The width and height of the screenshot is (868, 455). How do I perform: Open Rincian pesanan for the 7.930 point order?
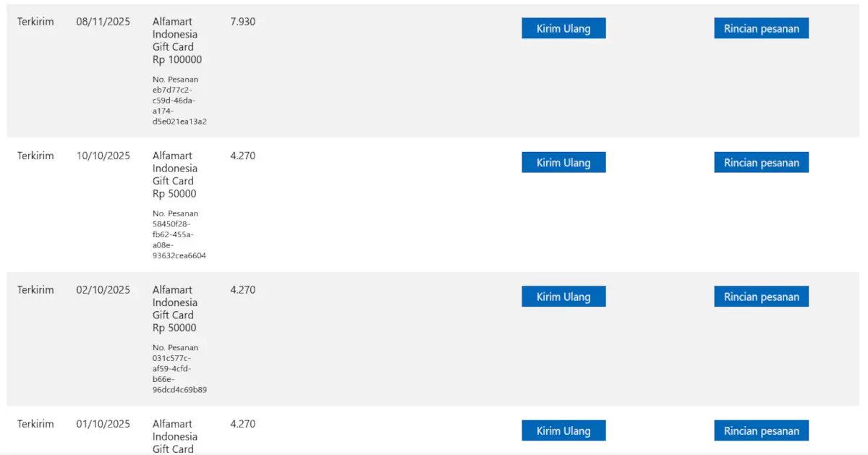coord(761,28)
